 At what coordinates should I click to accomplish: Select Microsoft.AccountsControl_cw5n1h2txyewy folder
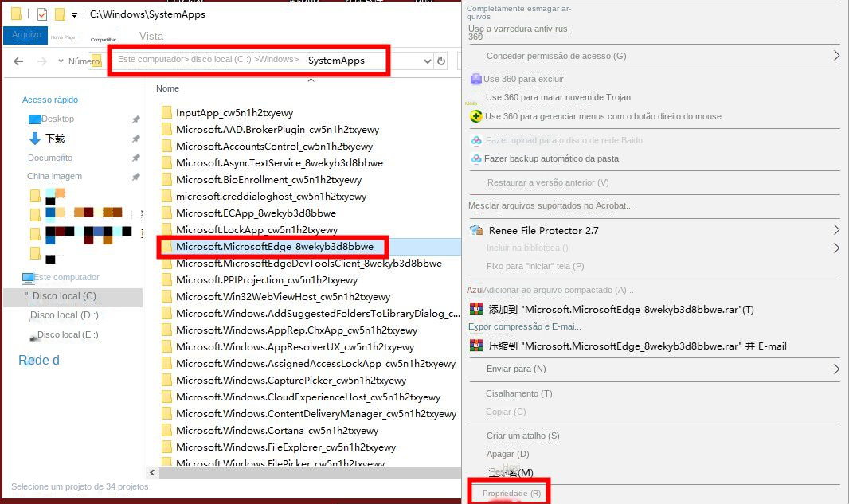[x=274, y=147]
